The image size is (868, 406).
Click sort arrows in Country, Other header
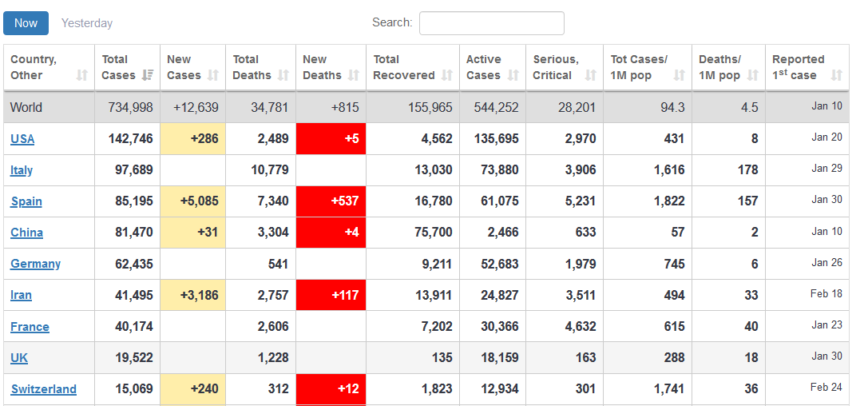coord(81,75)
